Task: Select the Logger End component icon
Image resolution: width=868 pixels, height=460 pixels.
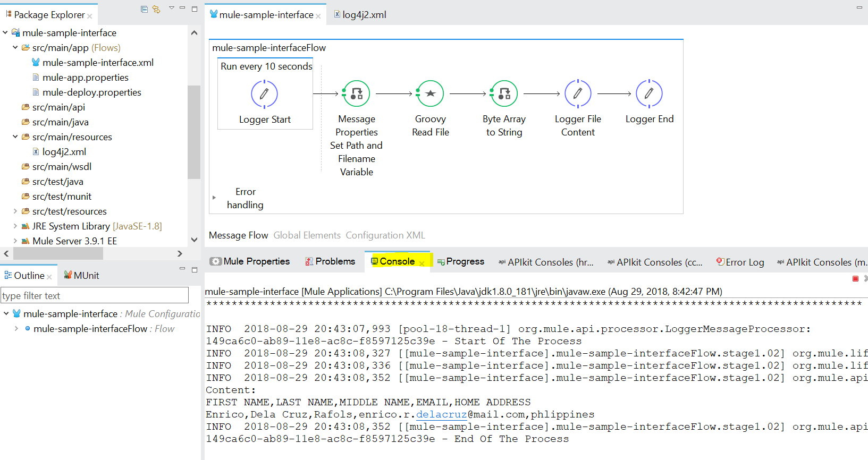Action: coord(649,93)
